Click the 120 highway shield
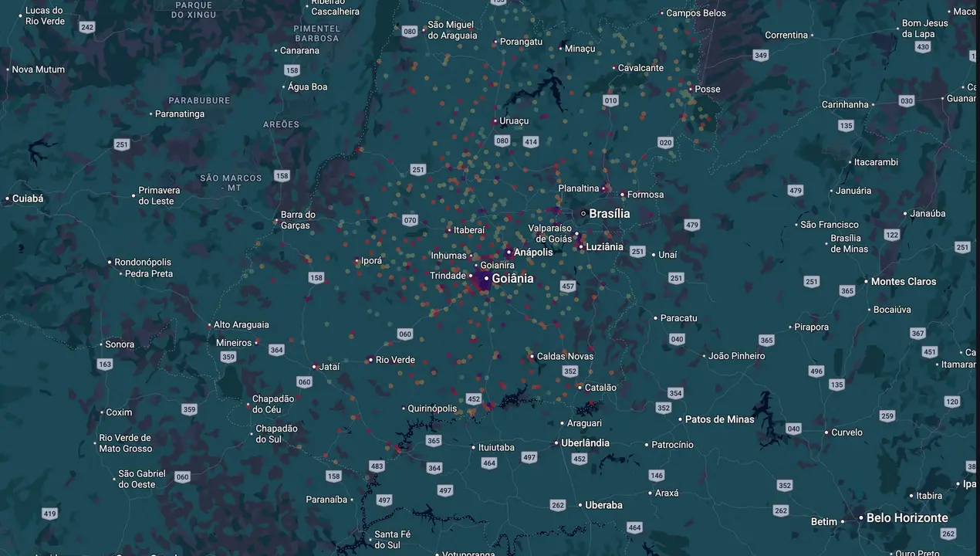The image size is (980, 556). click(952, 402)
